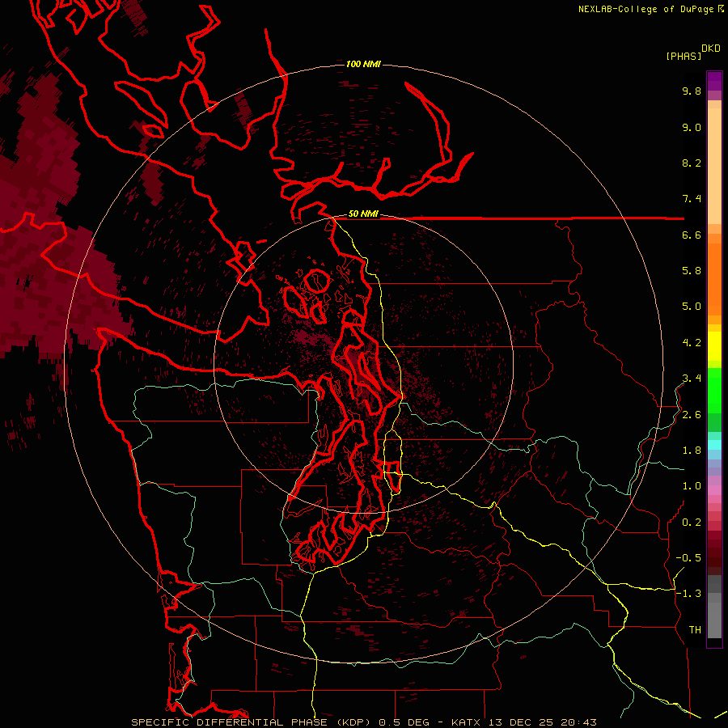
Task: Click the 7.4 value on color scale
Action: [692, 199]
